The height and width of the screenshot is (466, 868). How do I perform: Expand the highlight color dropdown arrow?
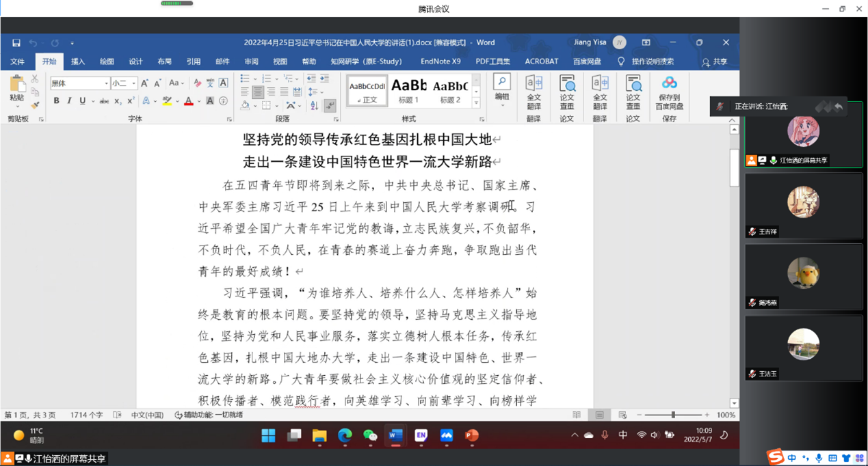tap(177, 101)
